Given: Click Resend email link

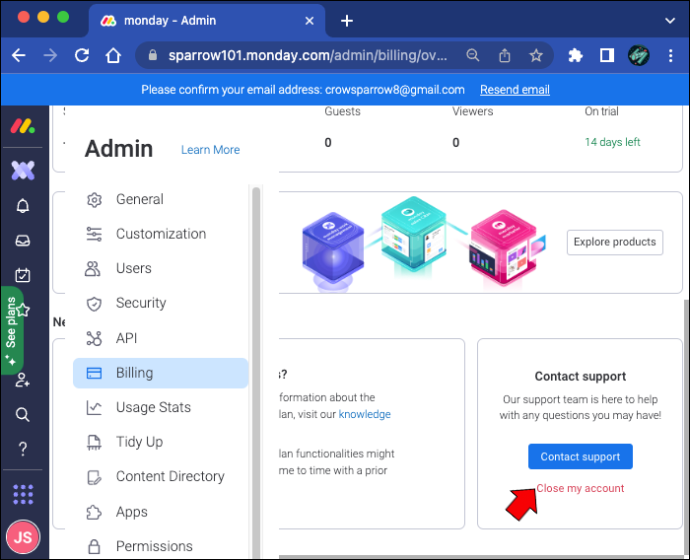Looking at the screenshot, I should tap(515, 90).
